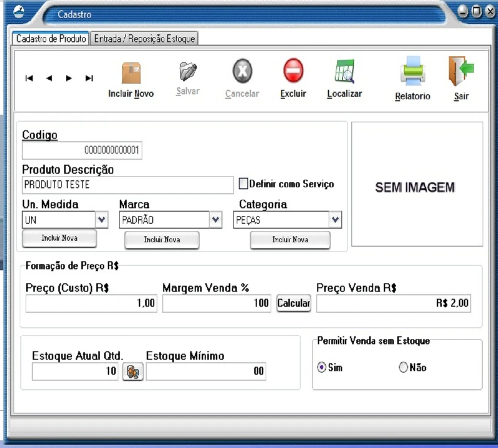Go to the first record arrow
The width and height of the screenshot is (498, 448).
[x=29, y=78]
